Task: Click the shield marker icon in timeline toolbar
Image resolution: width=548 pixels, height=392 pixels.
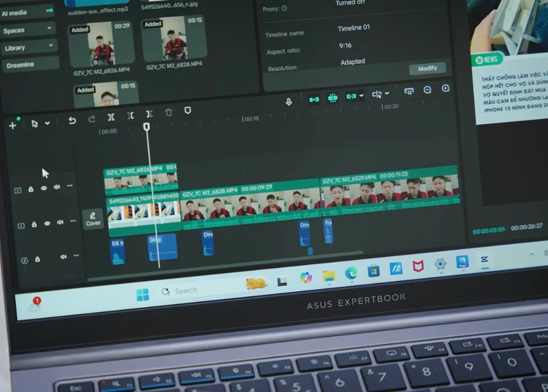Action: tap(187, 111)
